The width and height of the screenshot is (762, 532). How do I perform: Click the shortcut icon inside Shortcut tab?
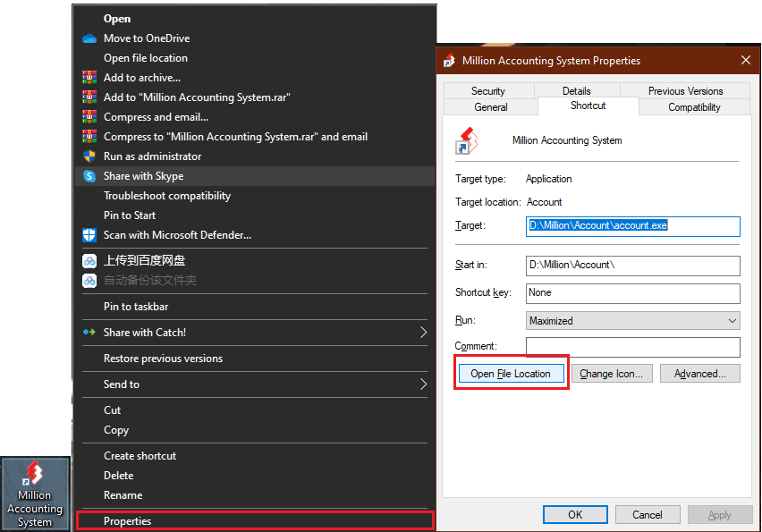tap(467, 140)
